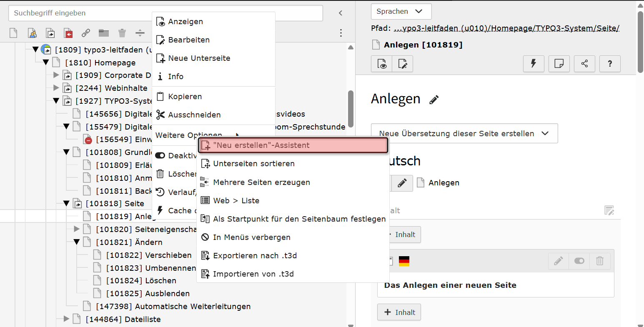Click the bottom + Inhalt button
This screenshot has width=644, height=327.
point(399,312)
